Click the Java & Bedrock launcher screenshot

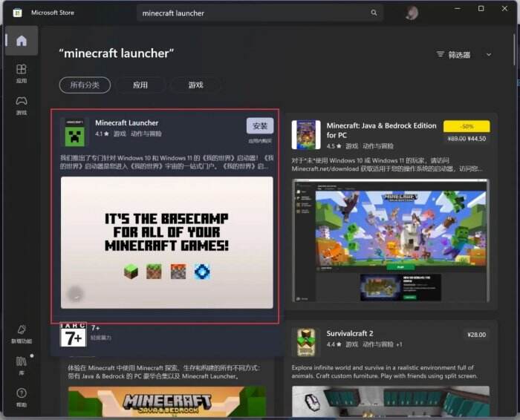coord(390,240)
